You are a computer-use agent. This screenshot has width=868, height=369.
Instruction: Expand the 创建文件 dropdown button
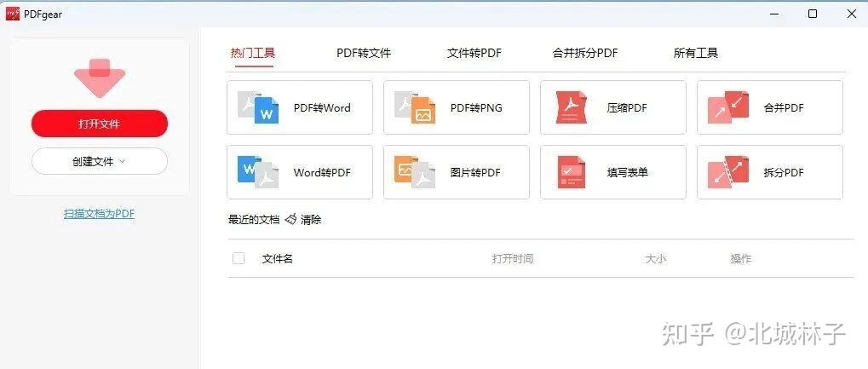(100, 161)
